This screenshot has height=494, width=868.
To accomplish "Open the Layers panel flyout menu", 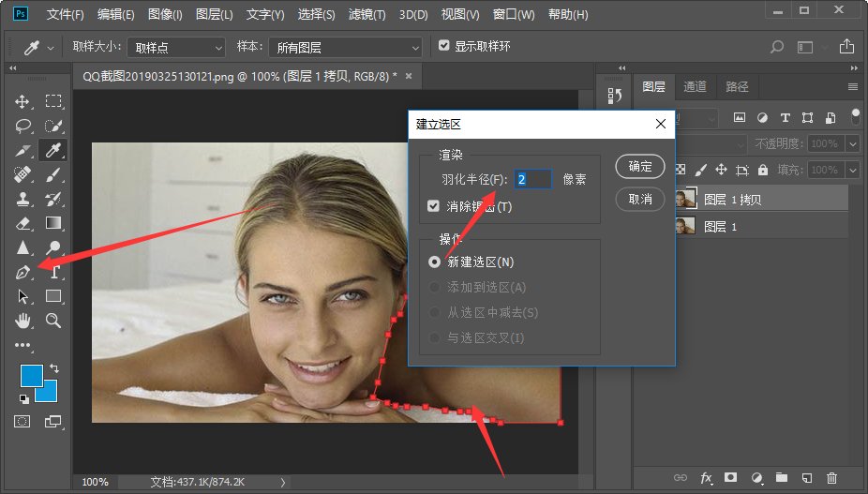I will pyautogui.click(x=852, y=86).
